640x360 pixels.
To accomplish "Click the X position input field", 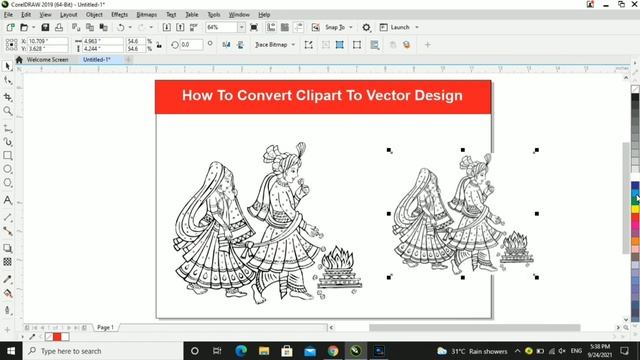I will (x=48, y=41).
